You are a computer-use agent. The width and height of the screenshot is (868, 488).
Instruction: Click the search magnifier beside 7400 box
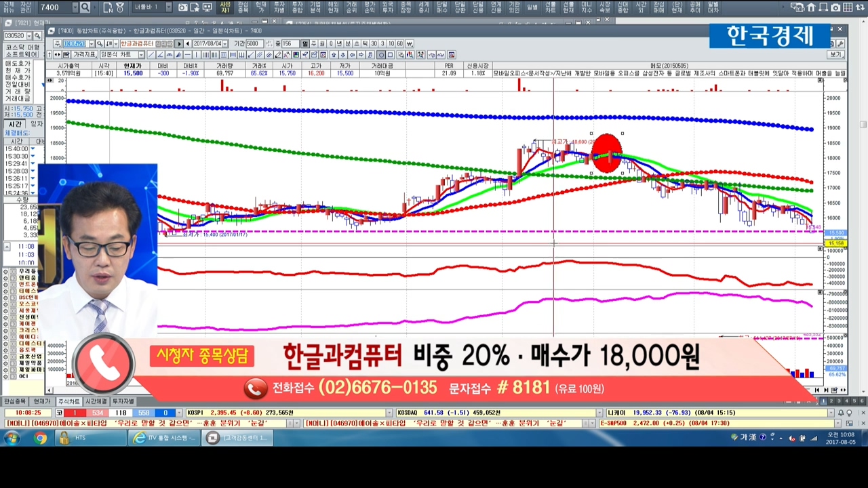click(85, 7)
